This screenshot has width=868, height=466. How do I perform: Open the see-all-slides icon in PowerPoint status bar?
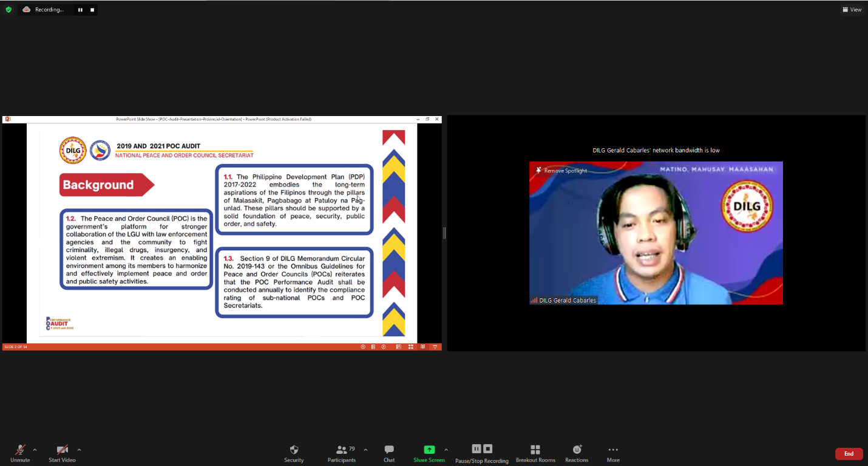coord(373,347)
